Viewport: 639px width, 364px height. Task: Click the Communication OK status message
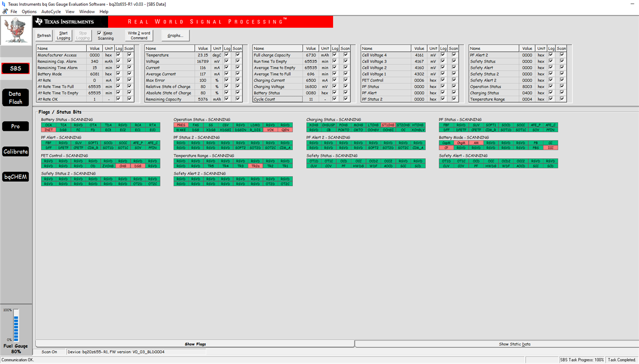point(17,359)
